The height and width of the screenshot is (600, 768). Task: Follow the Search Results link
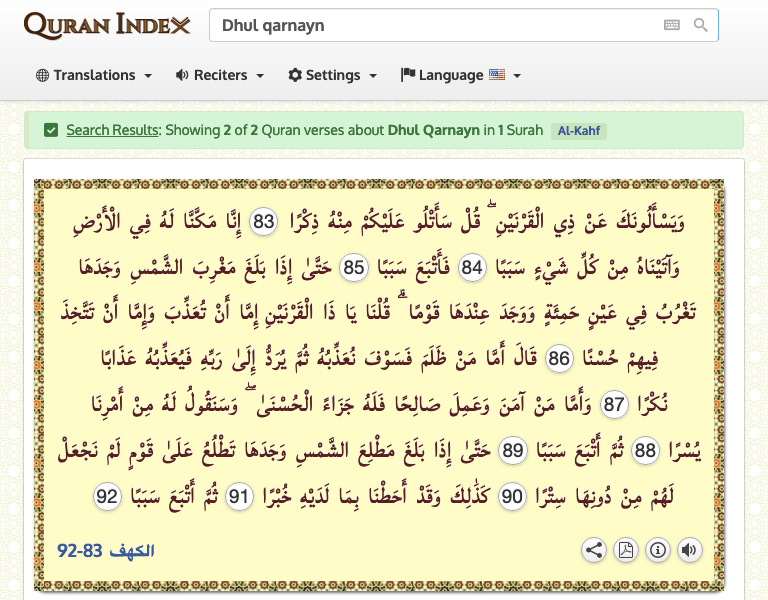(112, 130)
